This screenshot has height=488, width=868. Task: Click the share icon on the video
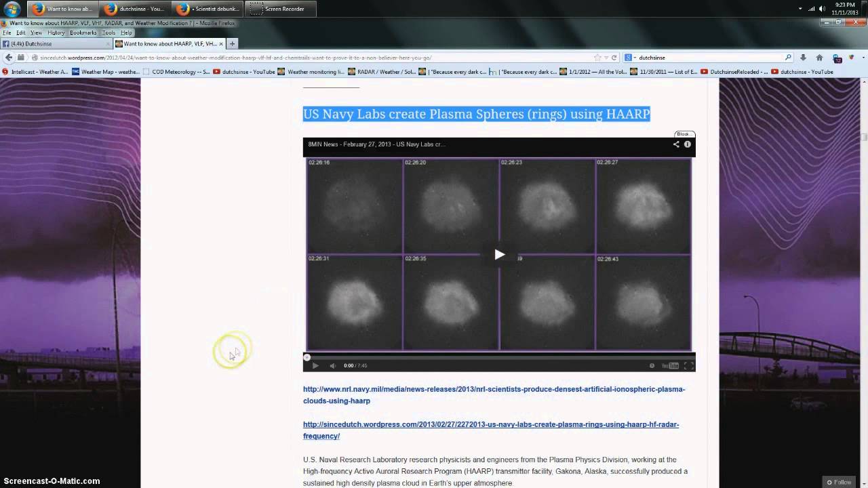(x=676, y=144)
